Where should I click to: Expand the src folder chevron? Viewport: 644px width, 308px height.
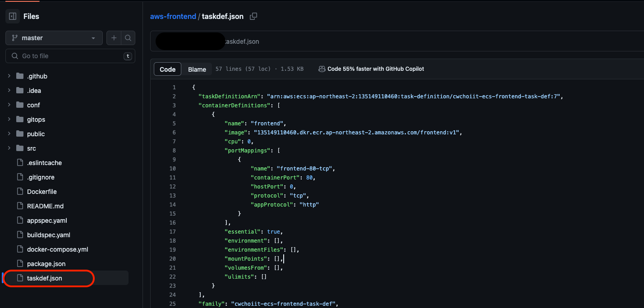[x=9, y=148]
